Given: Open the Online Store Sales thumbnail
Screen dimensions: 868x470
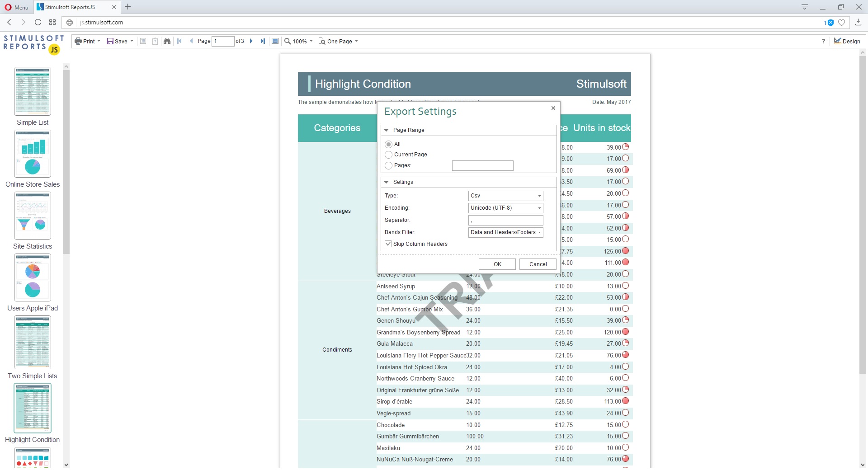Looking at the screenshot, I should tap(33, 154).
